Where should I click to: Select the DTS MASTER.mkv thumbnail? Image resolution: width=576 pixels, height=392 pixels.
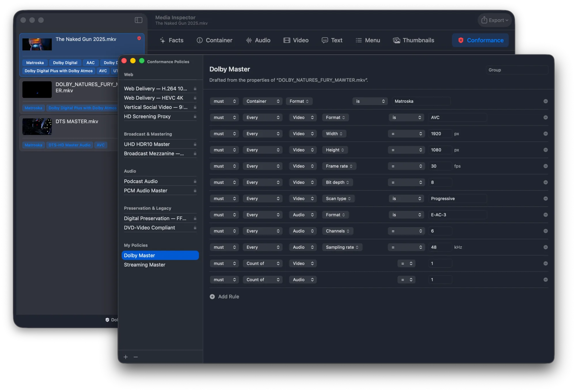coord(37,127)
